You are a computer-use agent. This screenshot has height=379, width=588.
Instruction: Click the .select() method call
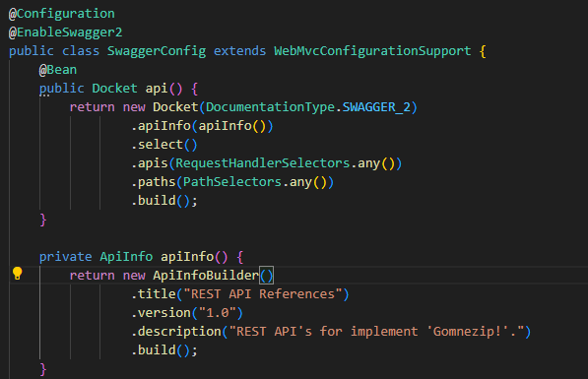tap(163, 145)
